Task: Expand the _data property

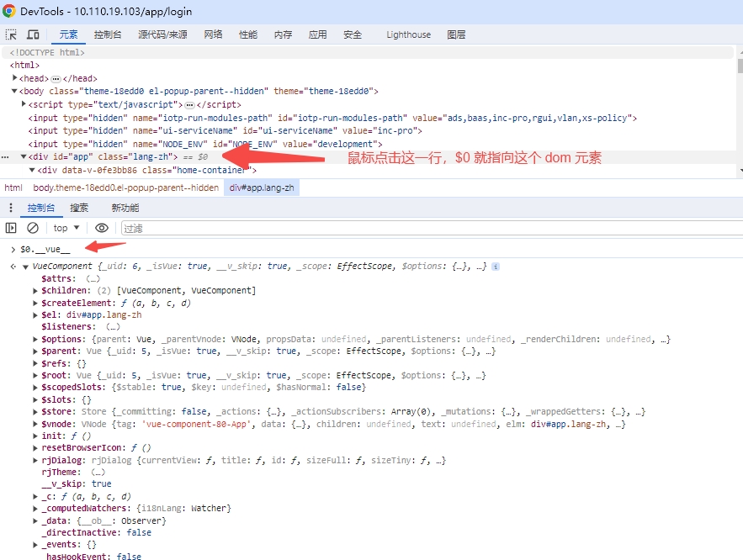Action: coord(35,520)
